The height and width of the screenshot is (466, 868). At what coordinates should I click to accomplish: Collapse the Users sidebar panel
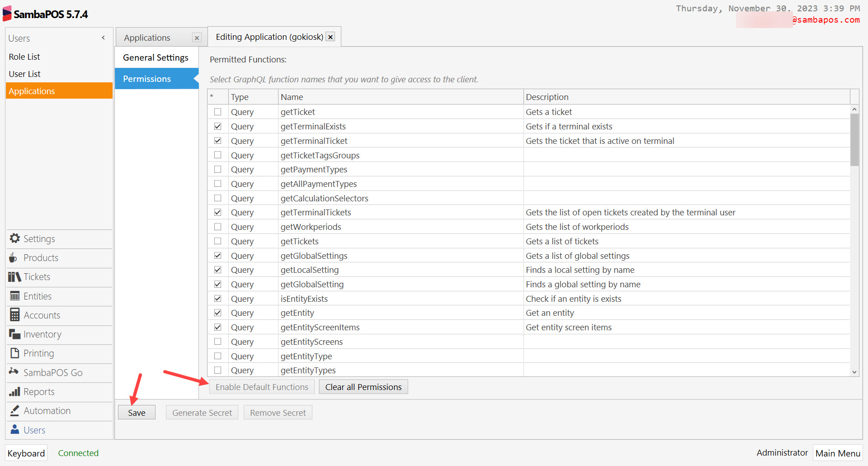tap(103, 37)
